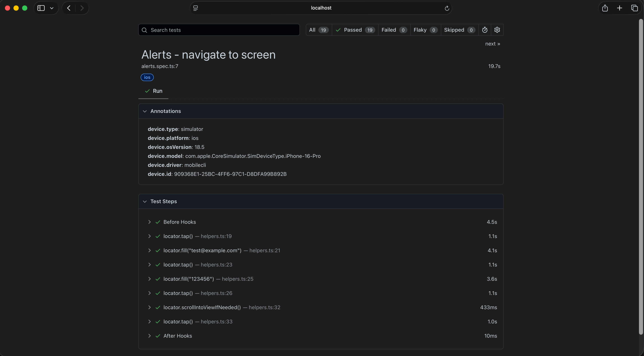The height and width of the screenshot is (356, 644).
Task: Click the speedboard stopwatch icon
Action: [484, 30]
